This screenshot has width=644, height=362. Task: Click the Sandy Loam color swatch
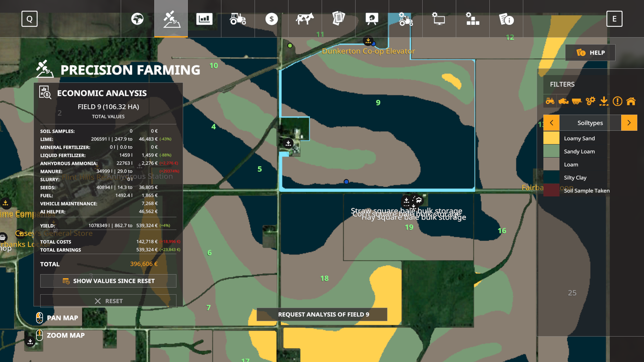(551, 151)
